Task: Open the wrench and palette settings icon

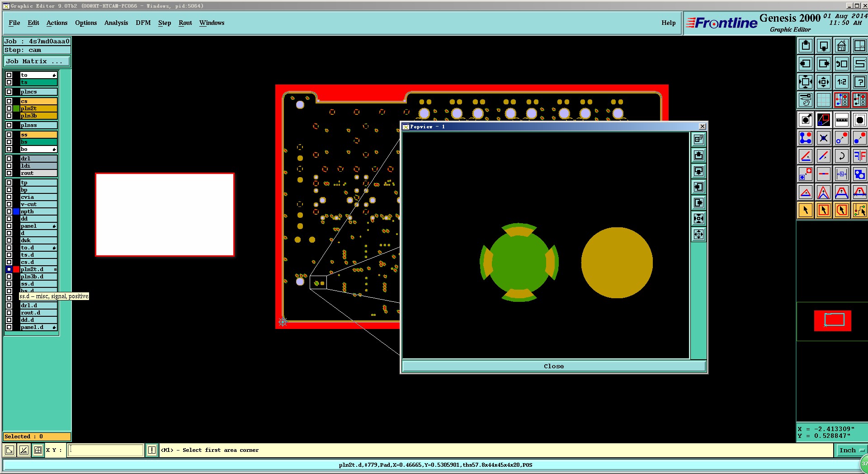Action: pos(806,100)
